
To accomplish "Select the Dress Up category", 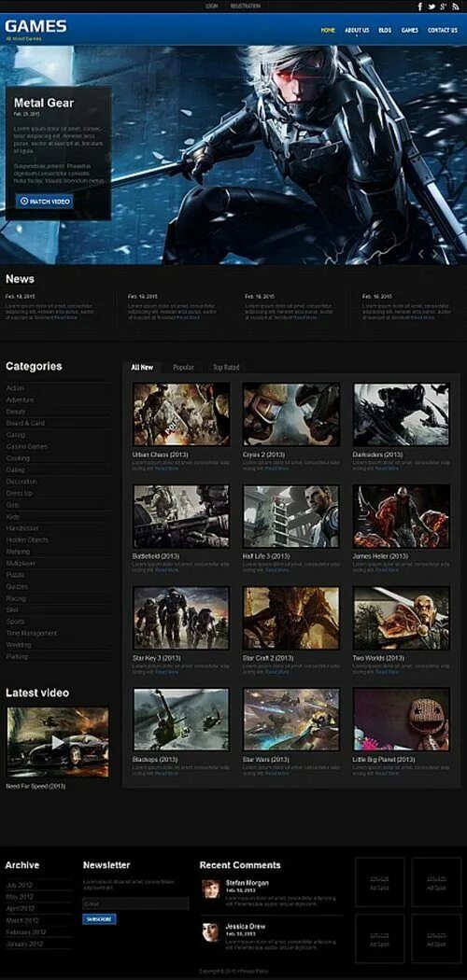I will tap(20, 493).
